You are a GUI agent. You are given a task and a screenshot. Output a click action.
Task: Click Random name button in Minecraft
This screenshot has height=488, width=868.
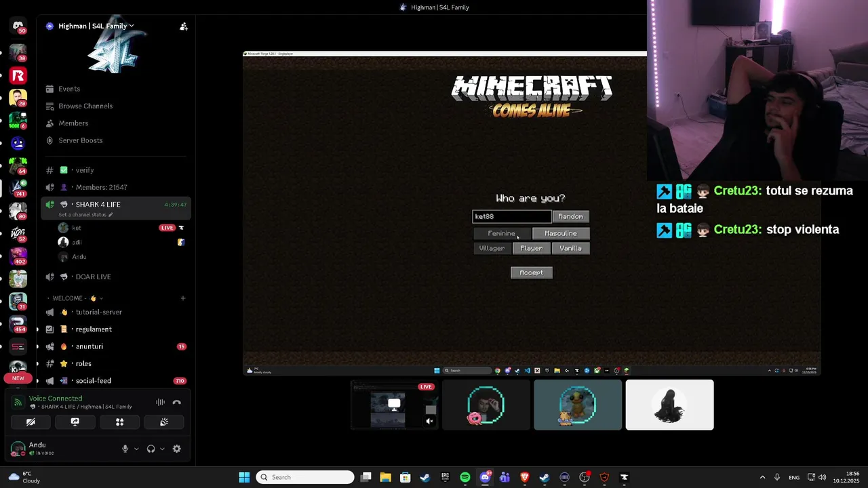[x=570, y=216]
